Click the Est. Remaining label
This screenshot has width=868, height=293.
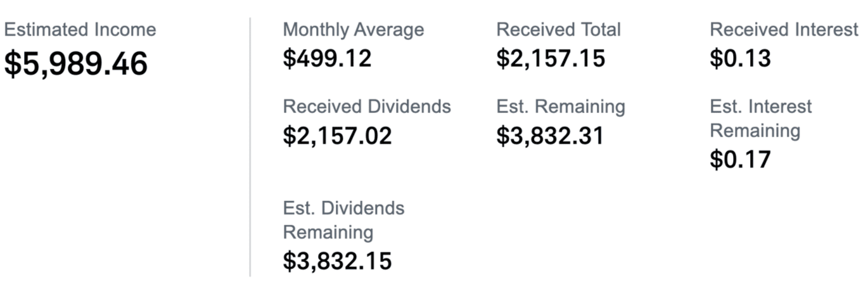point(561,107)
